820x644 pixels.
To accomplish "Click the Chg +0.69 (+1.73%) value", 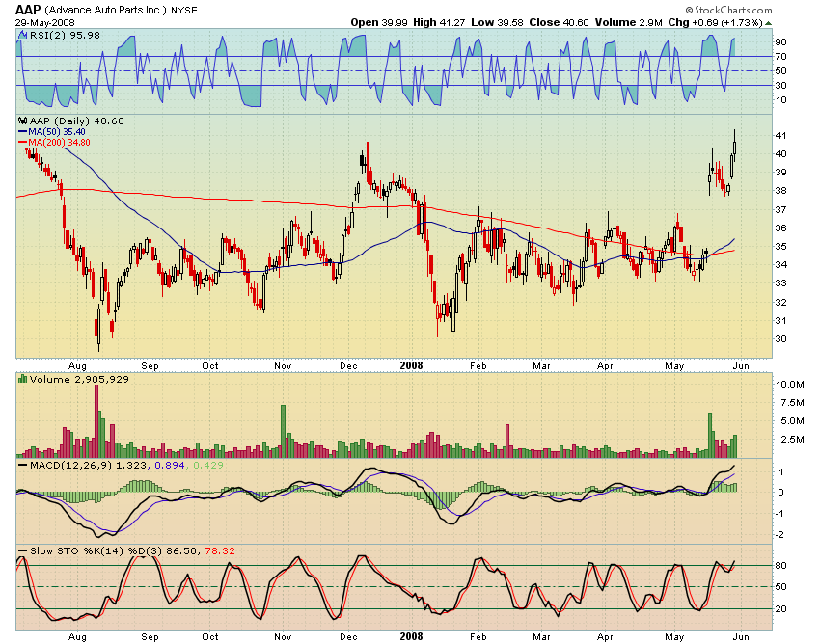I will coord(715,22).
